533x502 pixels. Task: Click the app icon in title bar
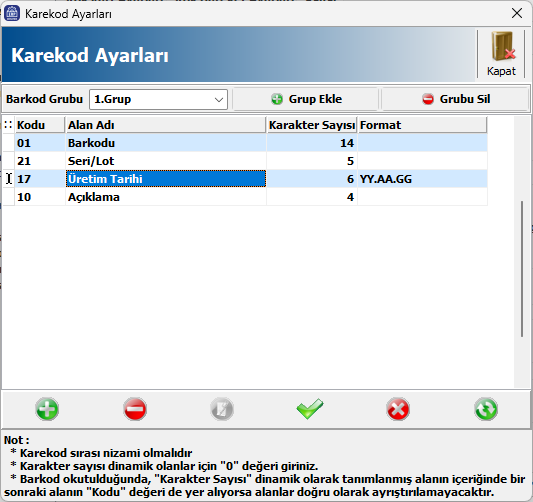pyautogui.click(x=12, y=14)
